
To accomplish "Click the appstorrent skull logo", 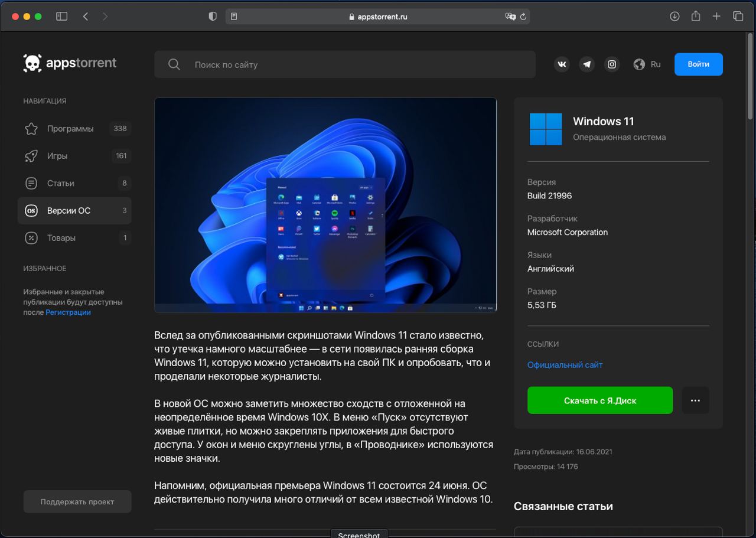I will point(32,63).
